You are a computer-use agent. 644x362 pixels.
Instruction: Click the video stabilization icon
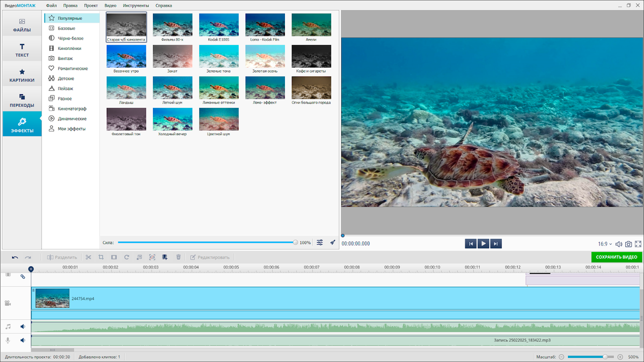[x=152, y=257]
